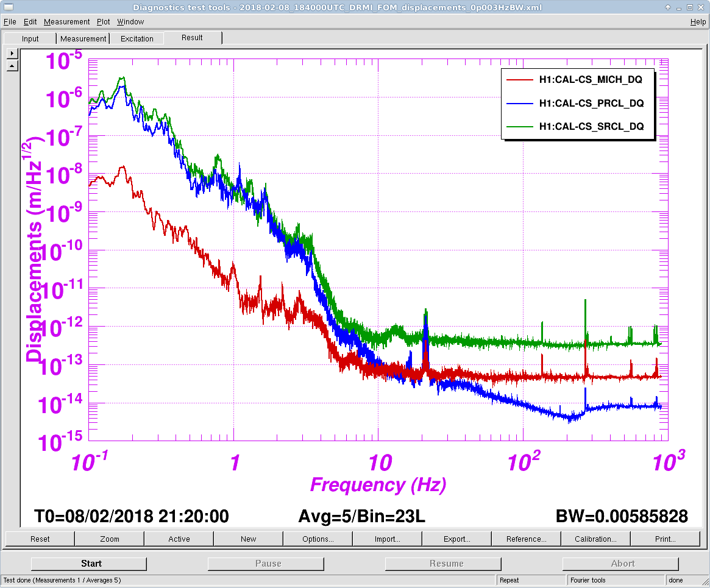Screen dimensions: 710x588
Task: Click the Frequency (Hz) axis title
Action: pos(378,485)
